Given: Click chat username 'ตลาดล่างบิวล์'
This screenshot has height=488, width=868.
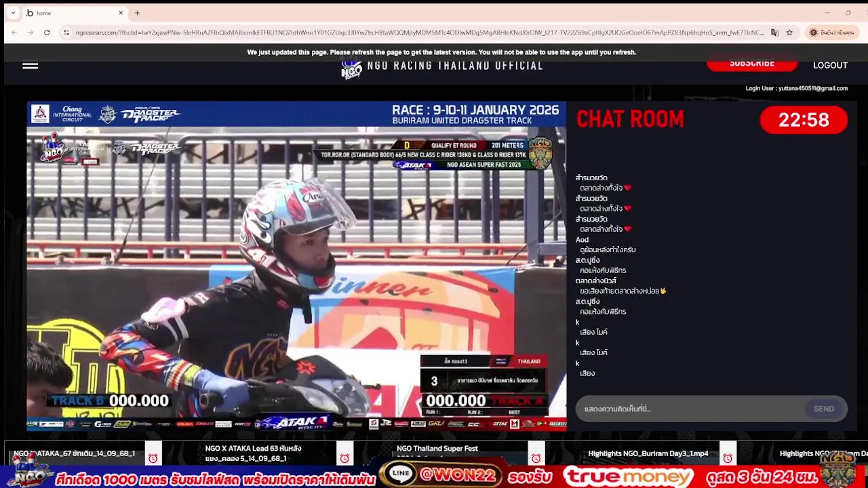Looking at the screenshot, I should (595, 281).
